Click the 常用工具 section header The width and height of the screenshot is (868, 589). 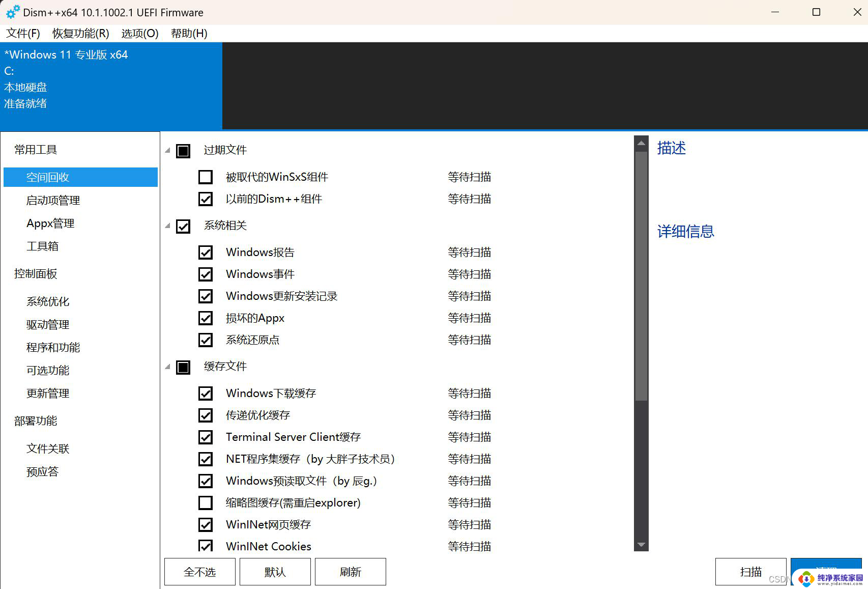pyautogui.click(x=36, y=150)
